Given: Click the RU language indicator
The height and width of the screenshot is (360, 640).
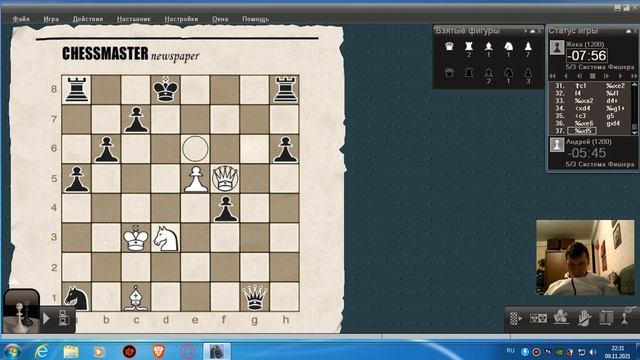Looking at the screenshot, I should coord(510,350).
